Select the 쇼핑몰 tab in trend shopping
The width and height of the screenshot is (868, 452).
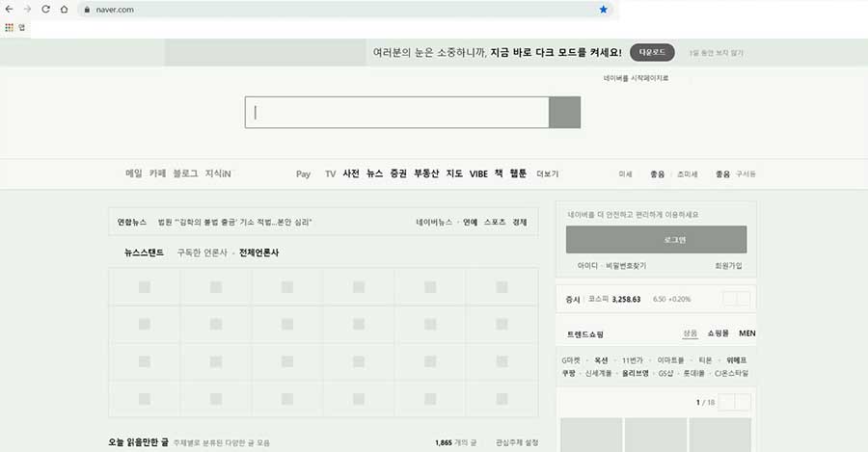[718, 333]
